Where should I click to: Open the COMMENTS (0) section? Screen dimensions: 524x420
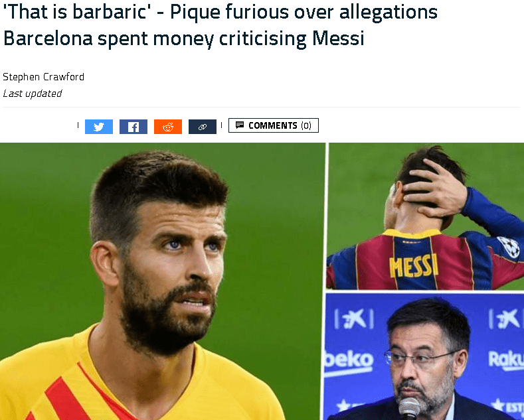click(x=274, y=125)
